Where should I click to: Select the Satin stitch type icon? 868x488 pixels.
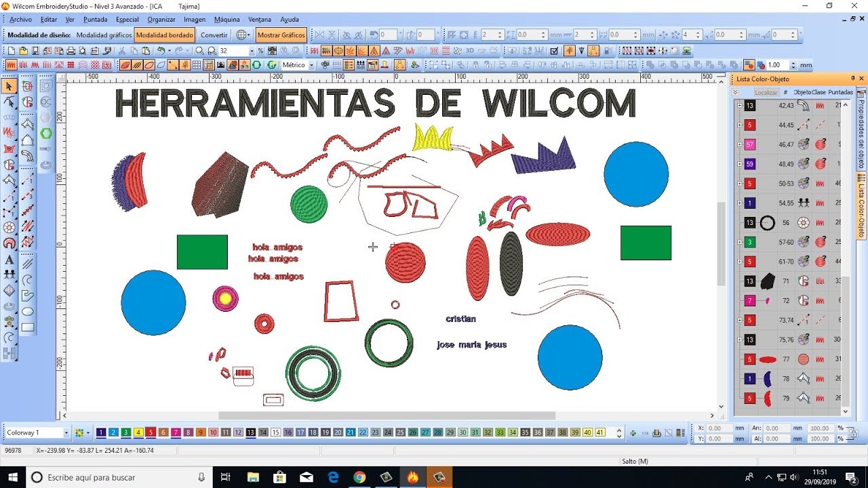click(x=10, y=65)
